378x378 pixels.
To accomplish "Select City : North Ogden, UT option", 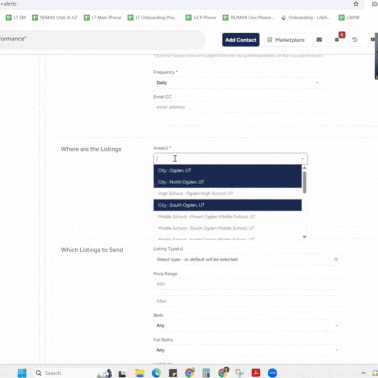I will coord(228,182).
